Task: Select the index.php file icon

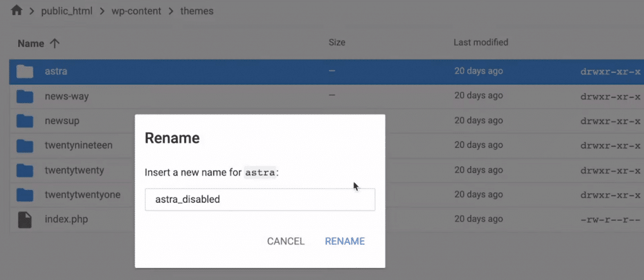Action: pos(25,220)
